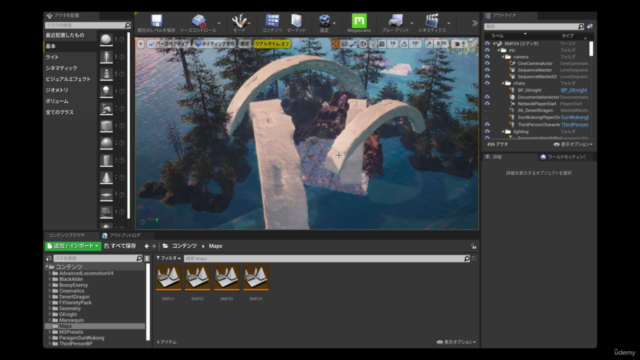640x360 pixels.
Task: Expand the toolbar overflow double-arrow
Action: (474, 23)
